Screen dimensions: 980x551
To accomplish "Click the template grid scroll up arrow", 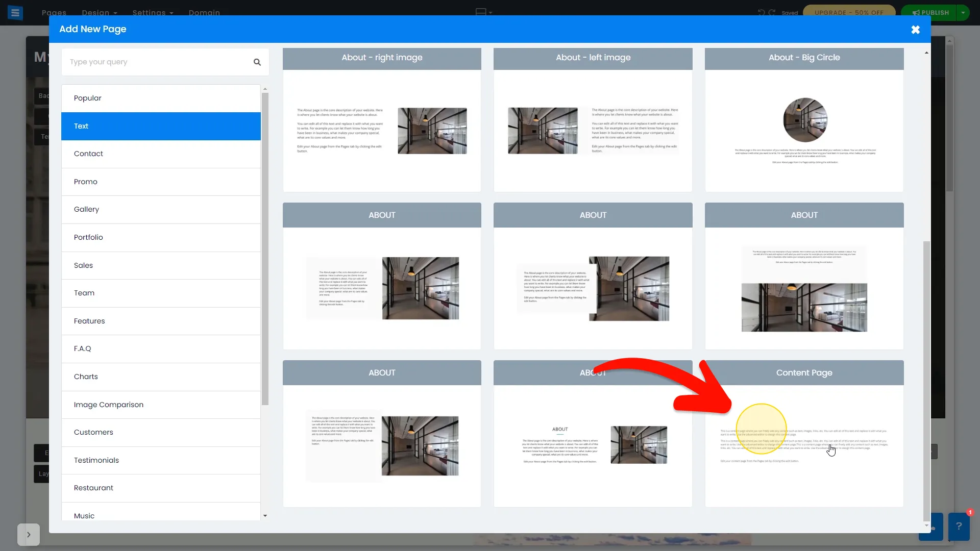I will pyautogui.click(x=926, y=53).
